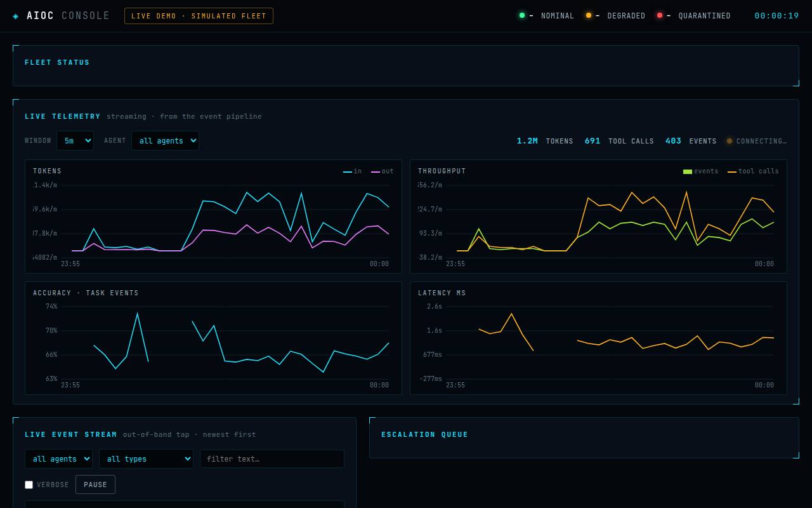Click the session clock 00:00:19

(776, 16)
